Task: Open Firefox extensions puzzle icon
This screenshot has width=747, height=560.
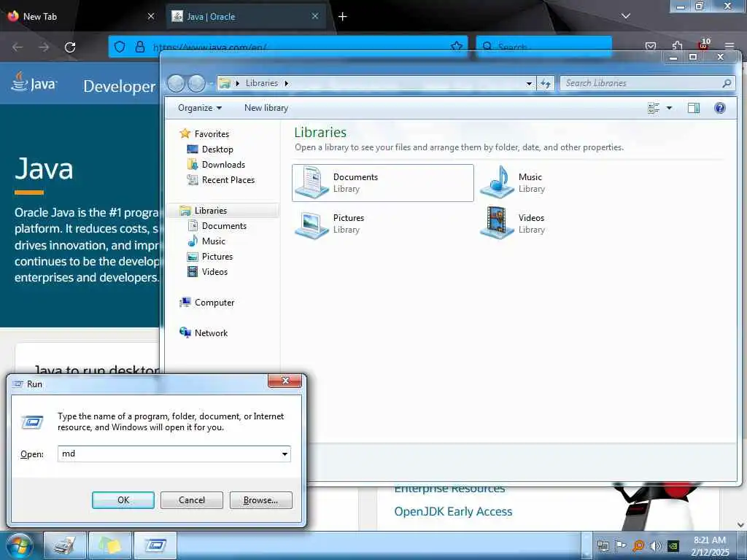Action: click(x=677, y=46)
